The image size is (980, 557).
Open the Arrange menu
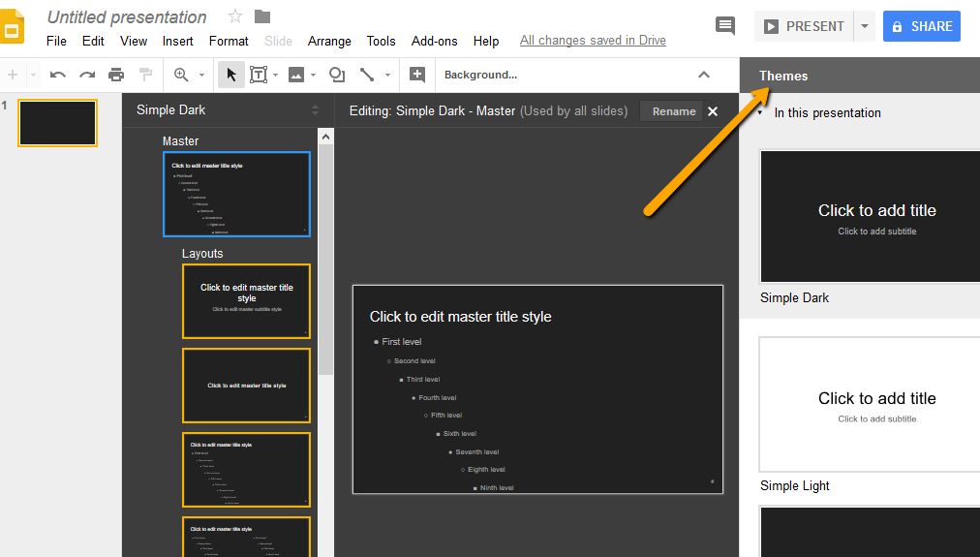(329, 41)
